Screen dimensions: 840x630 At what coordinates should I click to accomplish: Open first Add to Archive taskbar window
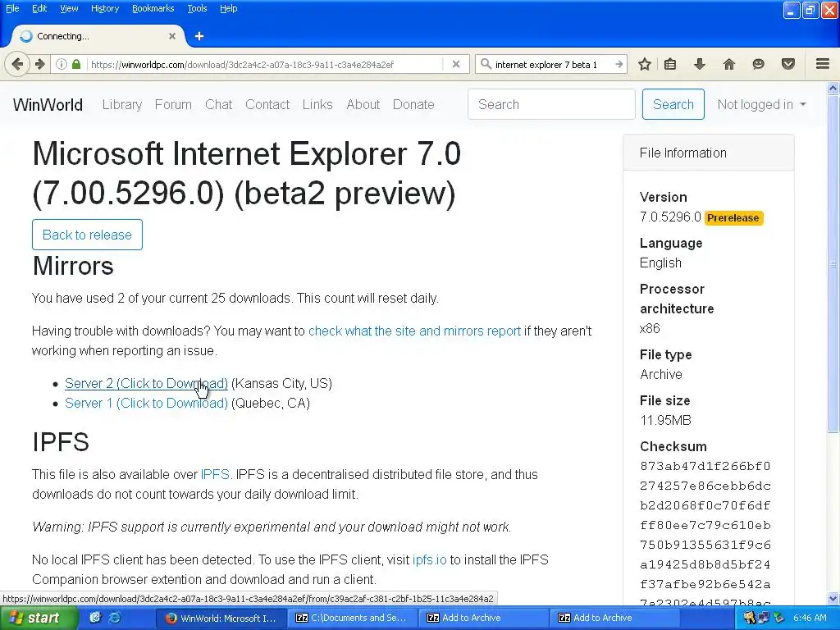(482, 618)
